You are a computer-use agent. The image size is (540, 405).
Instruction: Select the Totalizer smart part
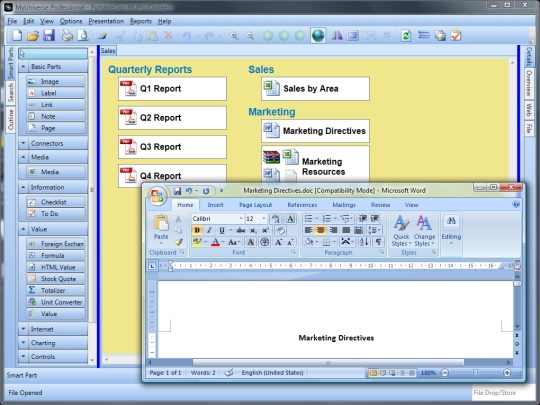coord(56,290)
